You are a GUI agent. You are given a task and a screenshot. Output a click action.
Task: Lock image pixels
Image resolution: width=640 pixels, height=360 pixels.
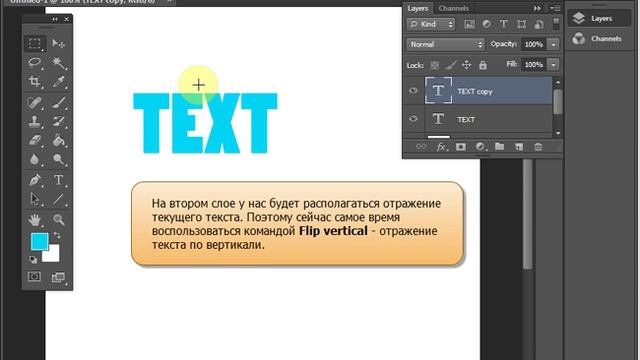click(x=451, y=65)
